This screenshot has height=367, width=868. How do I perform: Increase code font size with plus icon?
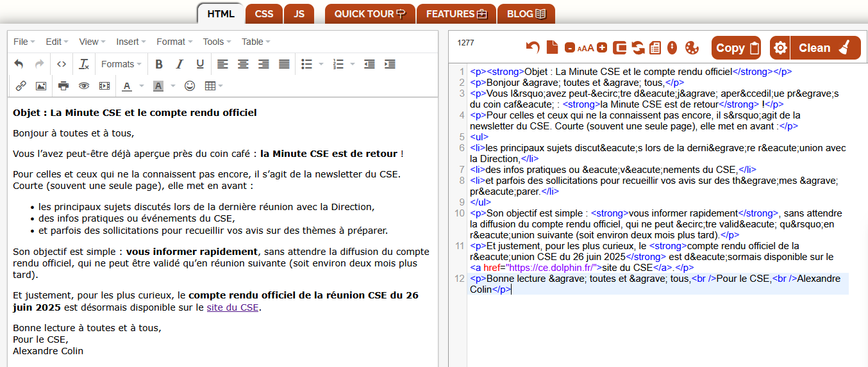tap(602, 48)
